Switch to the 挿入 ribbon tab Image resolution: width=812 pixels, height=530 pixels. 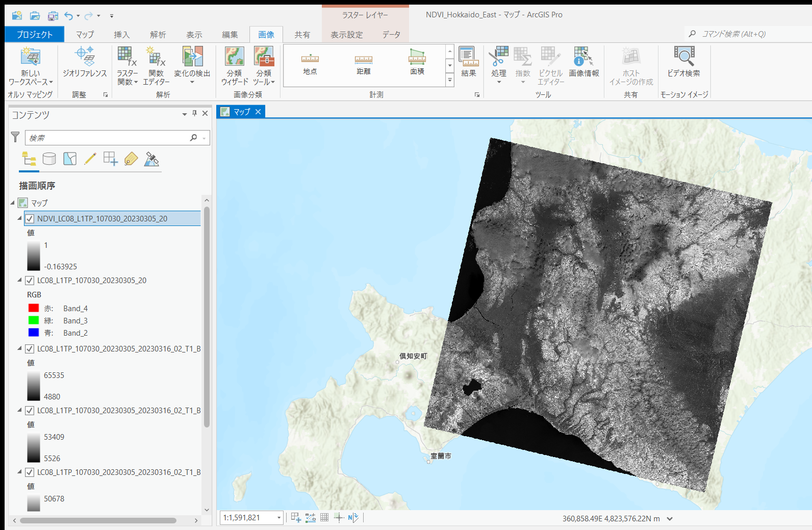121,34
